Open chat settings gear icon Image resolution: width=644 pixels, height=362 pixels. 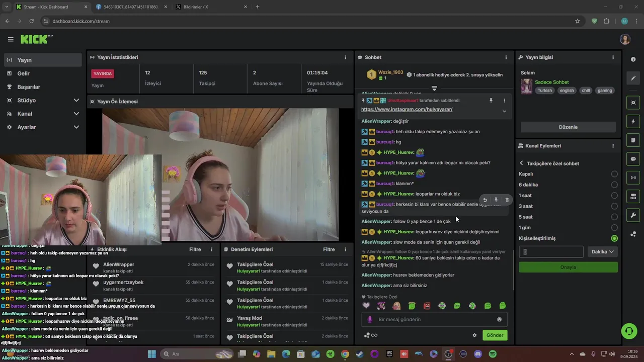click(x=474, y=335)
